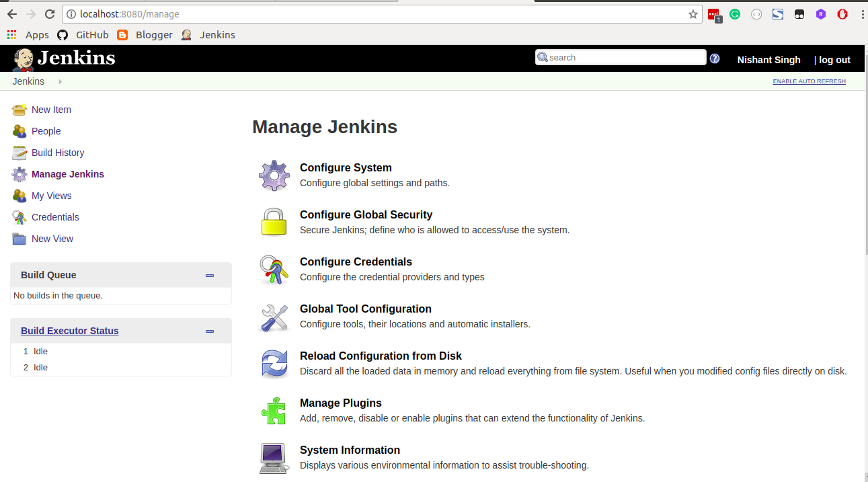This screenshot has width=868, height=482.
Task: Open search help question mark icon
Action: pyautogui.click(x=715, y=58)
